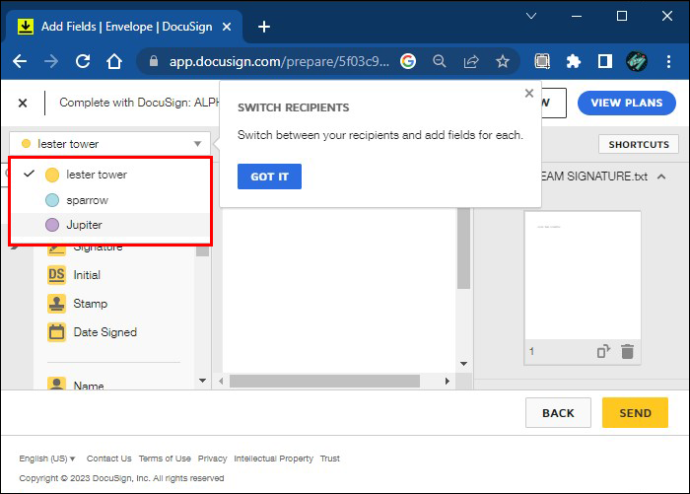The image size is (690, 494).
Task: Close the Add Fields DocuSign tab
Action: (x=227, y=27)
